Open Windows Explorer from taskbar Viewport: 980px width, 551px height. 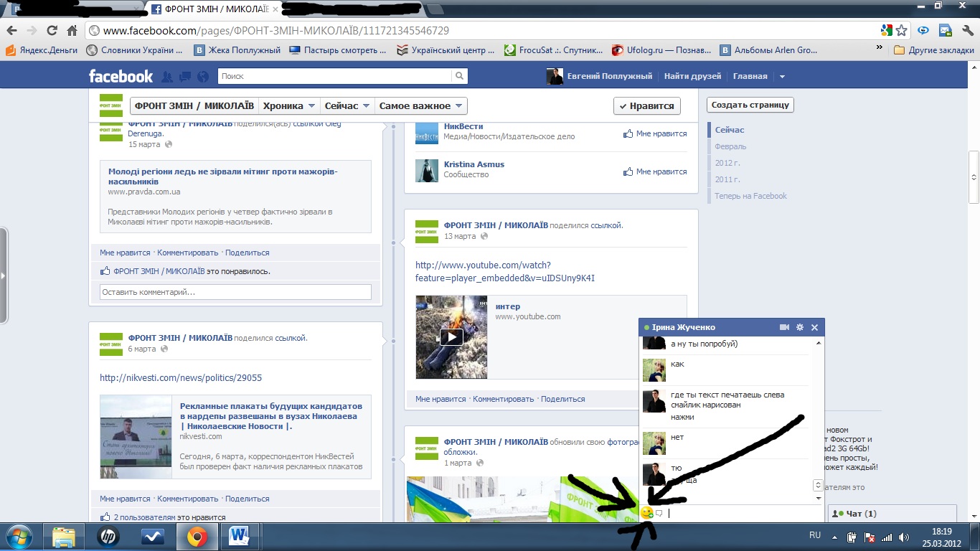tap(64, 537)
